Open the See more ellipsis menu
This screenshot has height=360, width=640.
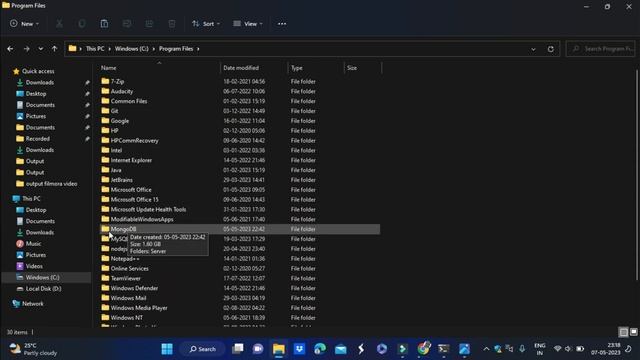(282, 24)
